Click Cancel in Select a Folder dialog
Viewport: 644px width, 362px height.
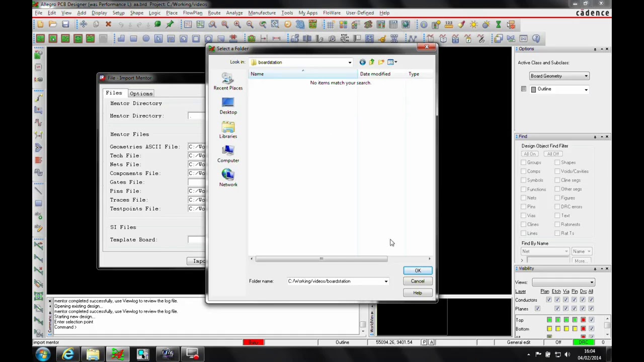(x=418, y=282)
